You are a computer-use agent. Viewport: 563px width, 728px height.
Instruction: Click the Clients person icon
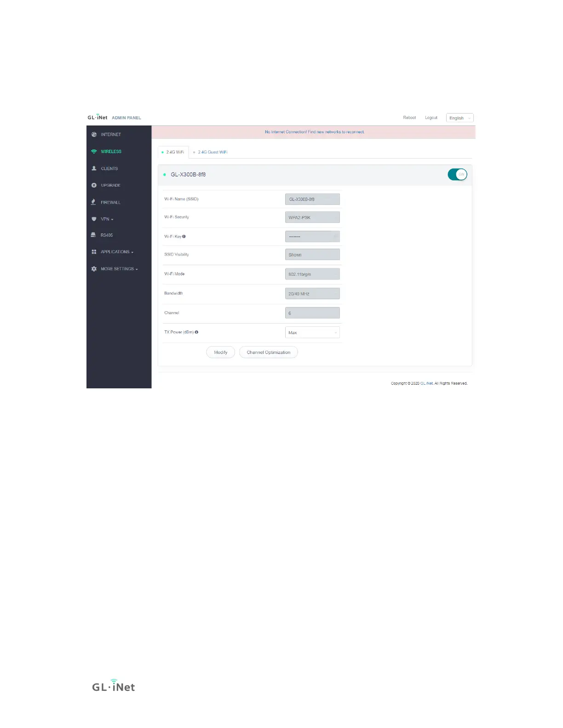[x=94, y=169]
